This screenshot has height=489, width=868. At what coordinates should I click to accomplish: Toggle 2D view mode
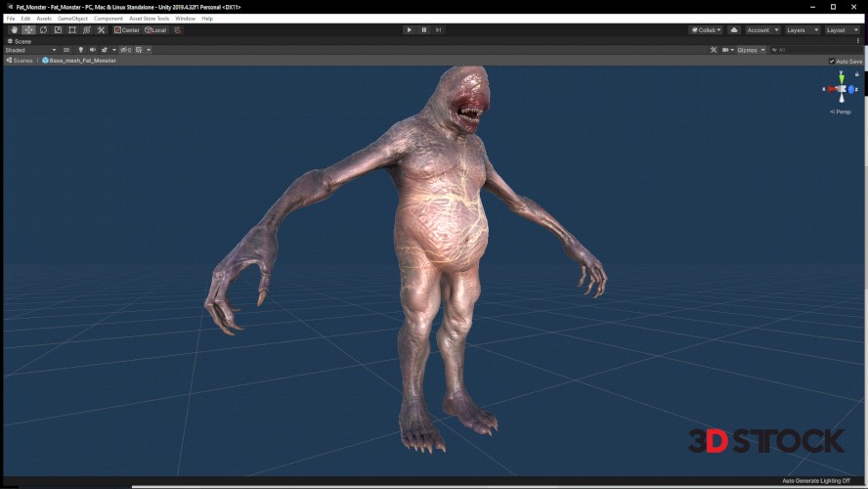(66, 50)
